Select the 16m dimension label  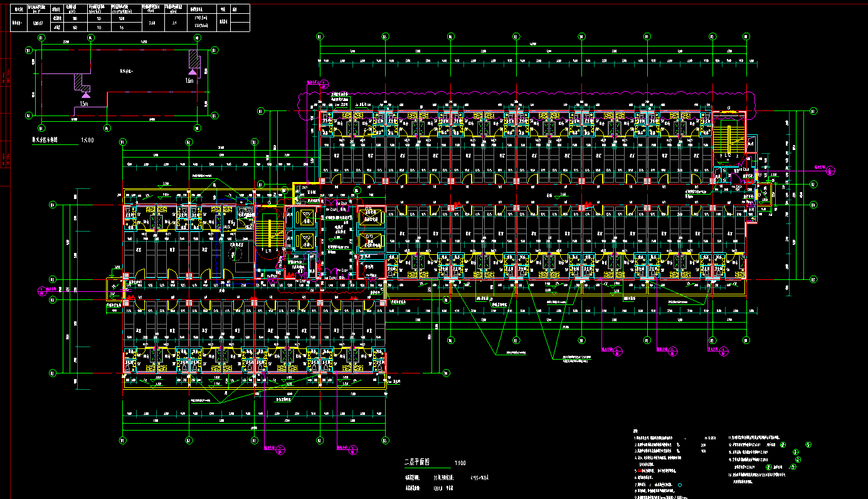point(189,81)
